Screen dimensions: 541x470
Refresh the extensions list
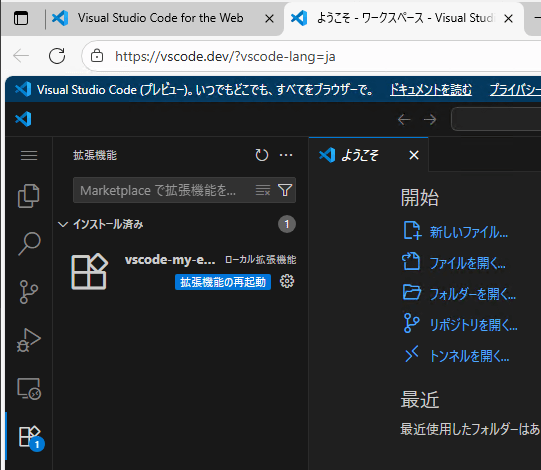pyautogui.click(x=262, y=155)
